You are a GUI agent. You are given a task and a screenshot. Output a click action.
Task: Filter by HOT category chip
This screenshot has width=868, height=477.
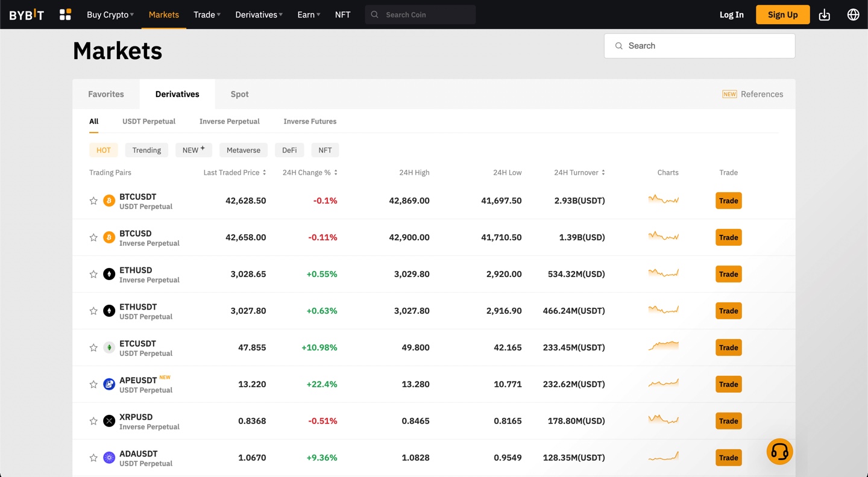pos(104,150)
